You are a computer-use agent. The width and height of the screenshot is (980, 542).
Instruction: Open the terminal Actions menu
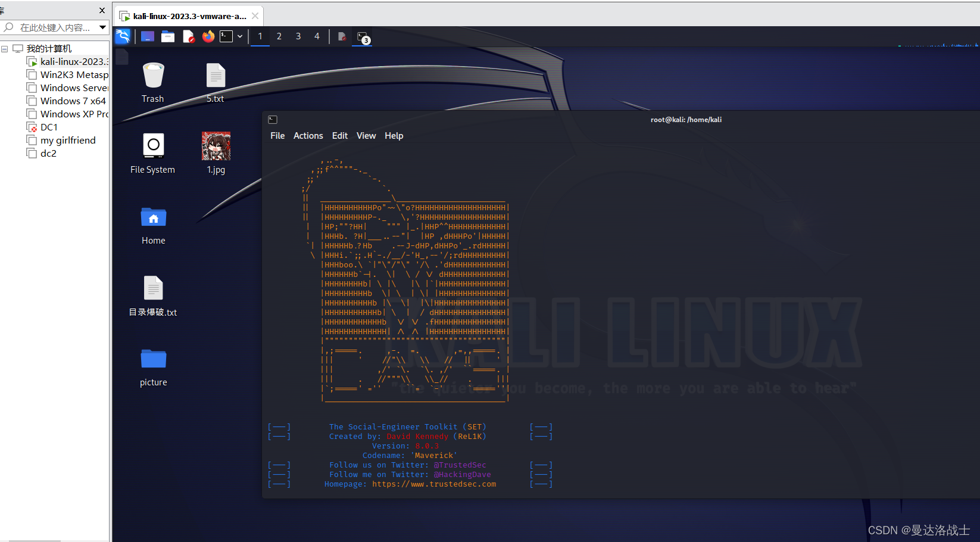pyautogui.click(x=308, y=136)
